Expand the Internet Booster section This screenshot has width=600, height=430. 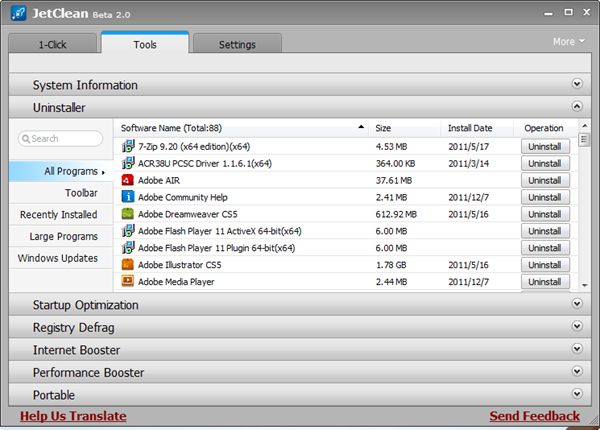coord(577,349)
